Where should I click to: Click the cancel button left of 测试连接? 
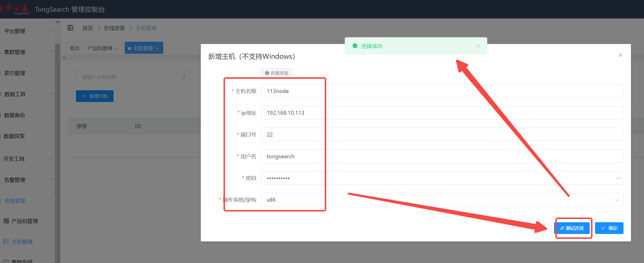tap(534, 228)
